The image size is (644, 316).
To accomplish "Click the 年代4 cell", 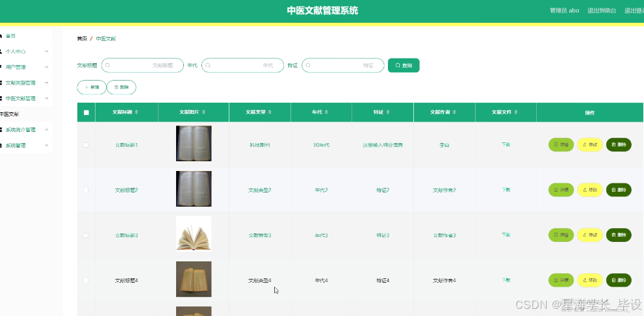I will [x=321, y=281].
